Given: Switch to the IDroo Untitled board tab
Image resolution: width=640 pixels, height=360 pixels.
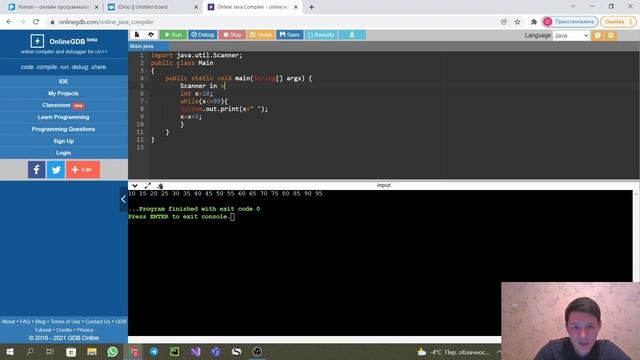Looking at the screenshot, I should click(153, 7).
